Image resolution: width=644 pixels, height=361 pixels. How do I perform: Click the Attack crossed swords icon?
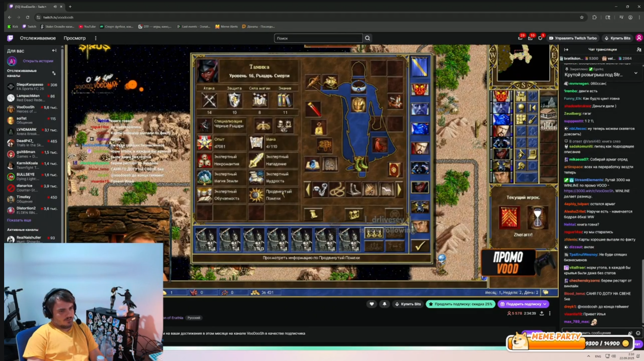209,100
